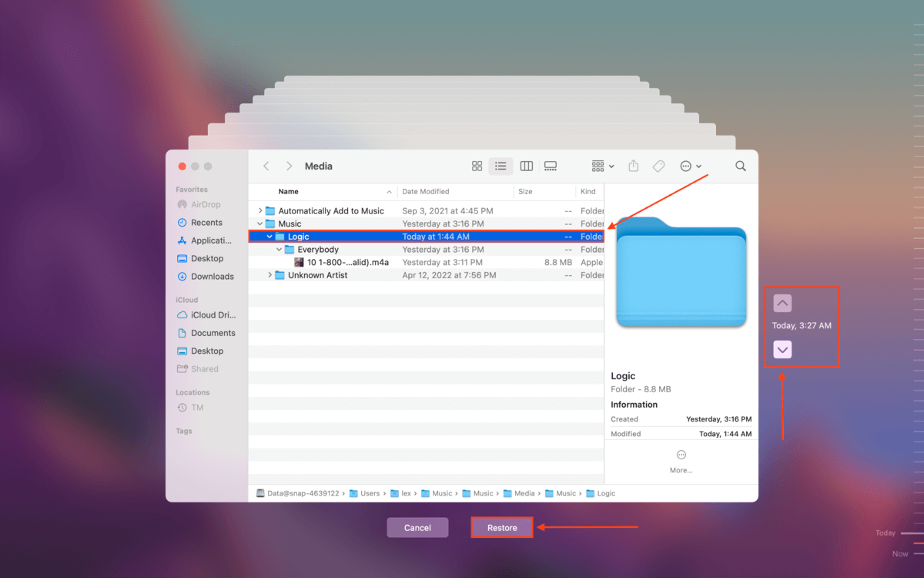Sort by the Size column header

[x=525, y=191]
